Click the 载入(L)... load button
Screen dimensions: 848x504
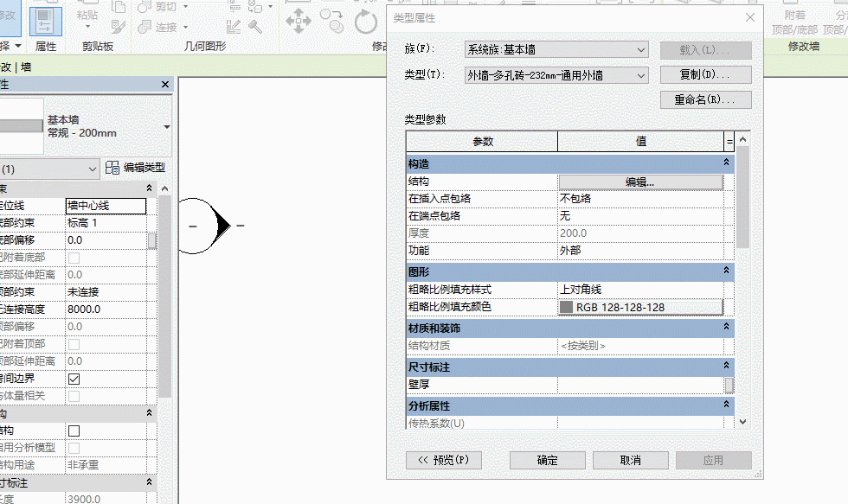(x=706, y=50)
